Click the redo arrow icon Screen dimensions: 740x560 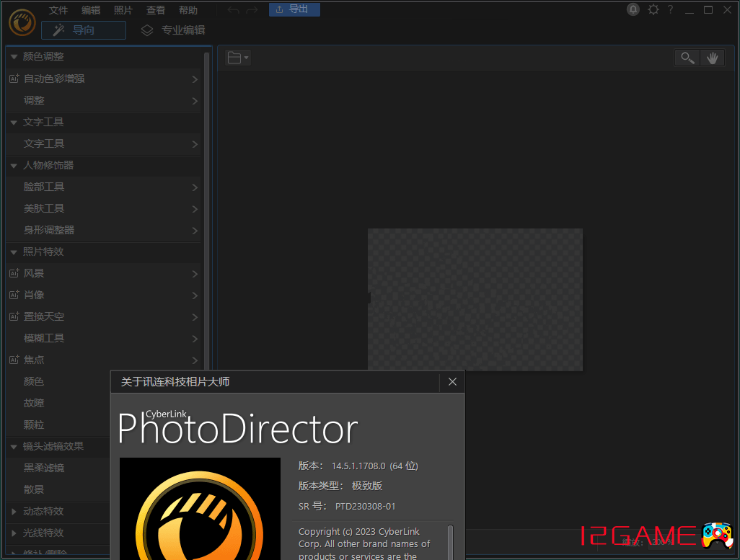pyautogui.click(x=251, y=10)
